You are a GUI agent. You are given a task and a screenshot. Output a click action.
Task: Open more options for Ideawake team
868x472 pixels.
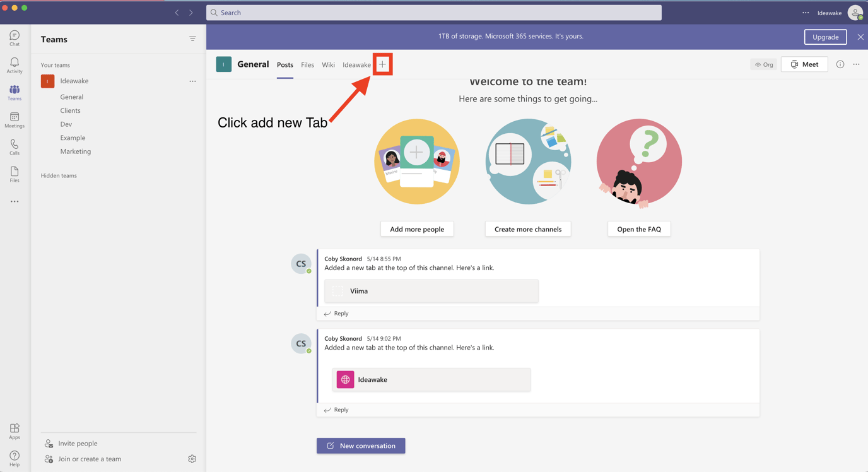tap(192, 81)
